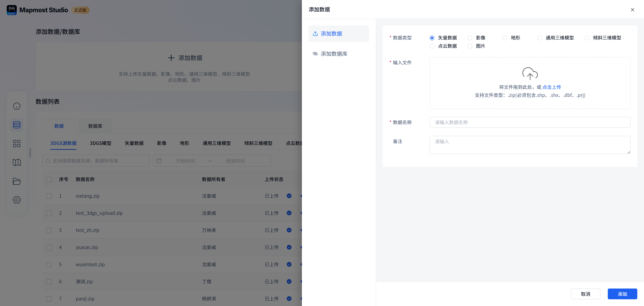644x306 pixels.
Task: Click the cloud upload icon
Action: 530,73
